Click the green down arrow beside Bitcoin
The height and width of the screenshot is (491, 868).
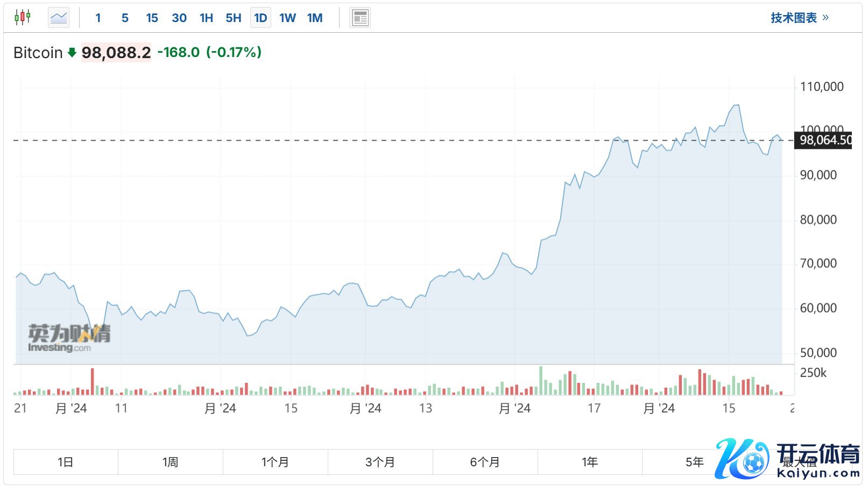(72, 53)
